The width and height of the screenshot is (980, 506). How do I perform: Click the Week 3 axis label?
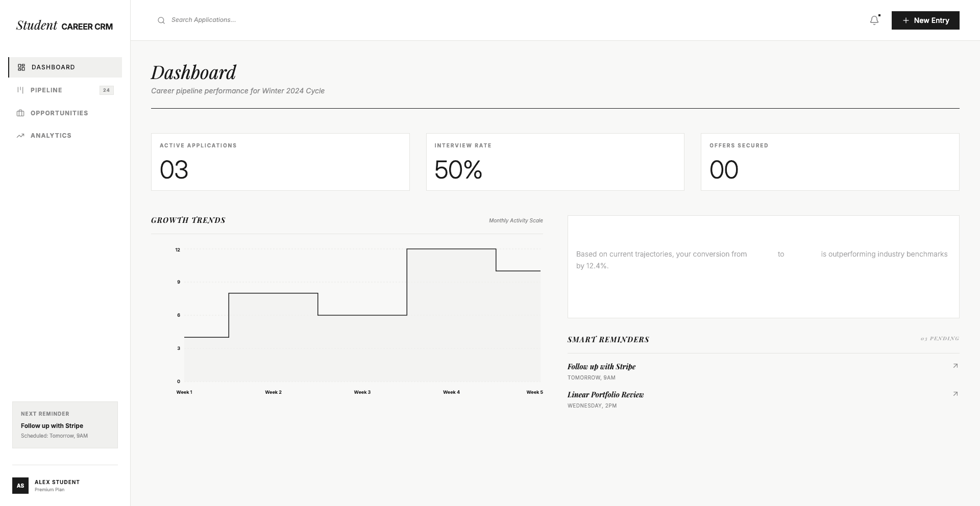[362, 392]
